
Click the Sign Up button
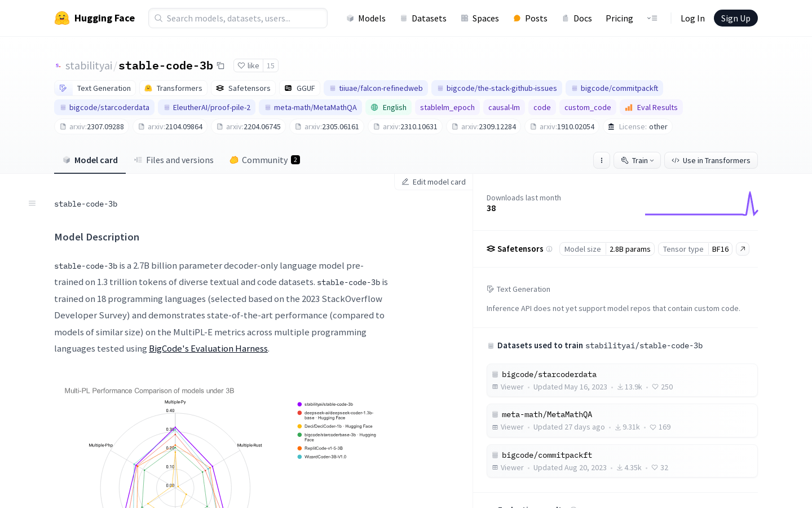click(x=735, y=18)
